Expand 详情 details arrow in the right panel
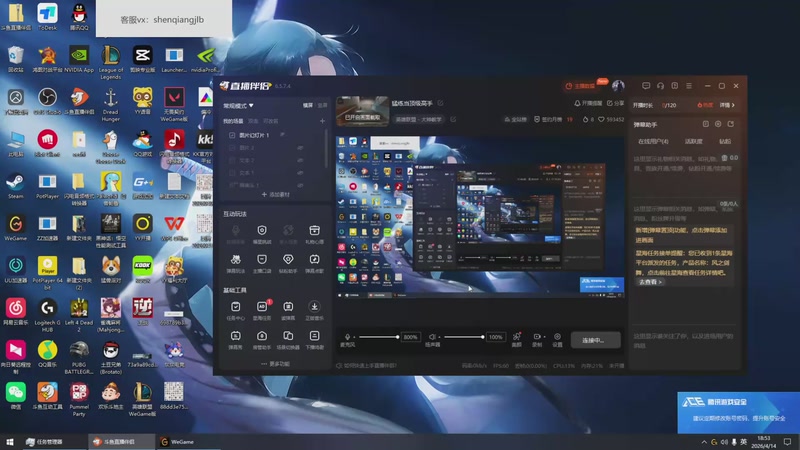 (727, 105)
